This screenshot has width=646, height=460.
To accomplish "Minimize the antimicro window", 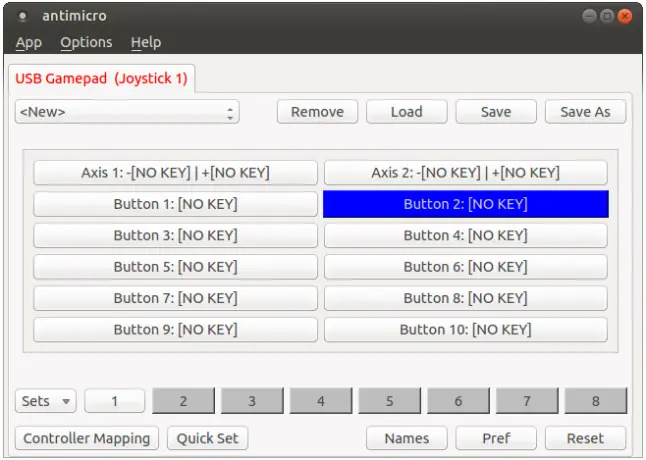I will 590,16.
